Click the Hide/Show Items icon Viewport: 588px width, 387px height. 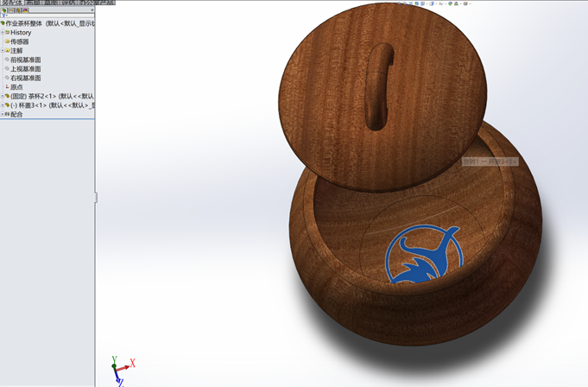pyautogui.click(x=441, y=3)
